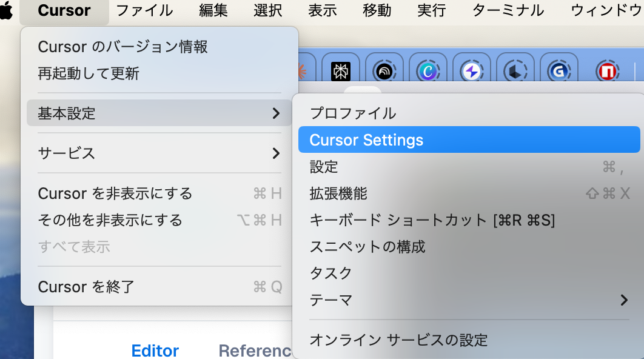The height and width of the screenshot is (359, 644).
Task: Open the ウィンドウ menu
Action: click(x=606, y=11)
